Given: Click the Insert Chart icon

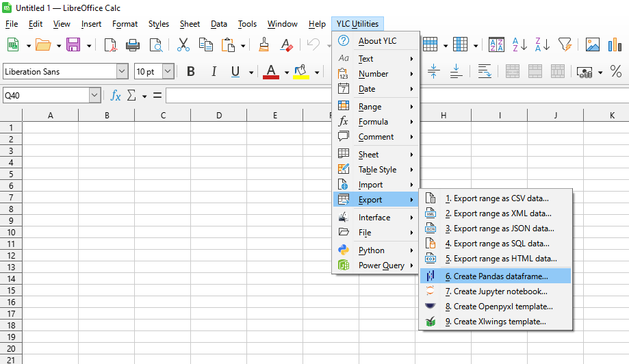Looking at the screenshot, I should pos(614,45).
